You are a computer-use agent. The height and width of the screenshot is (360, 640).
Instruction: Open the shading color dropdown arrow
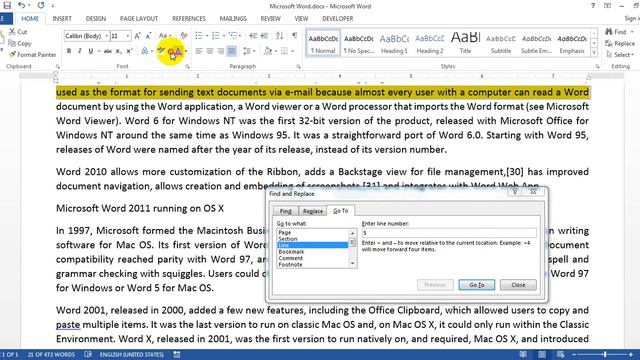pos(276,51)
